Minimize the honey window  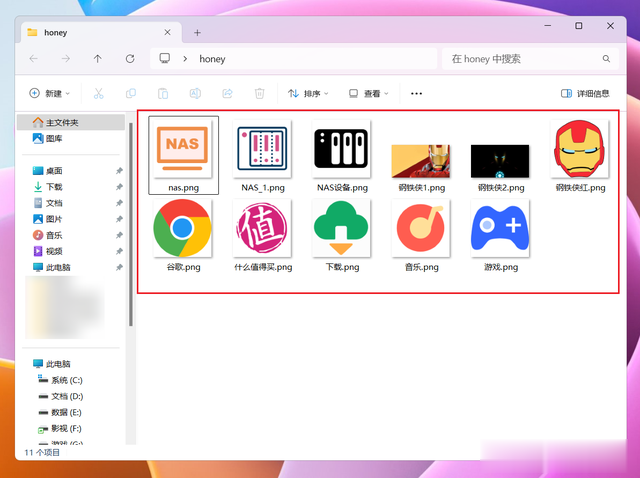(x=548, y=26)
